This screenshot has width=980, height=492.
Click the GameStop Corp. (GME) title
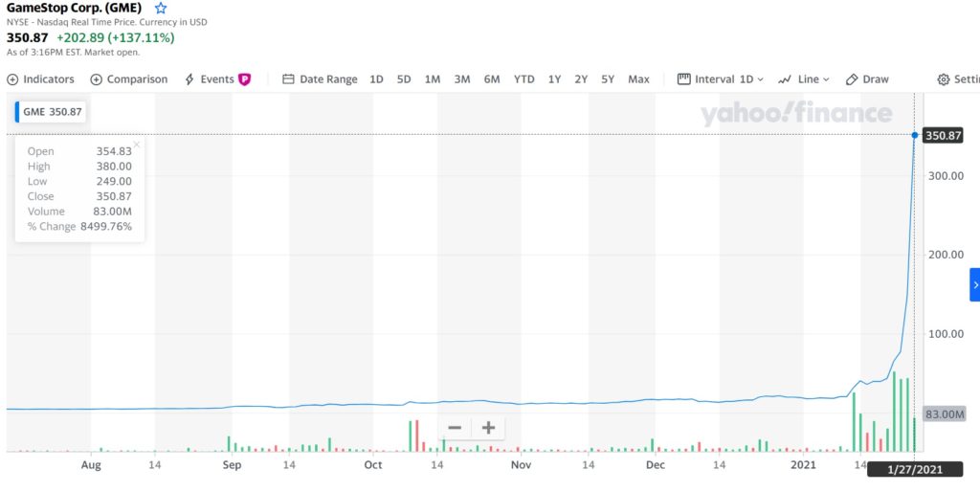(74, 8)
